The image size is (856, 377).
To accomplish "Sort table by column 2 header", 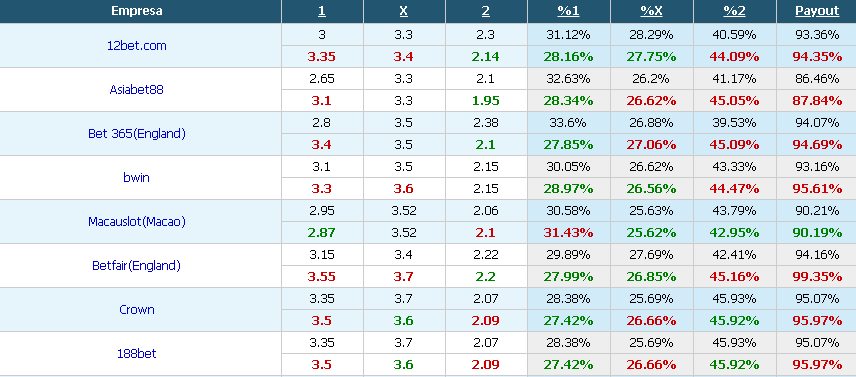I will pyautogui.click(x=486, y=11).
